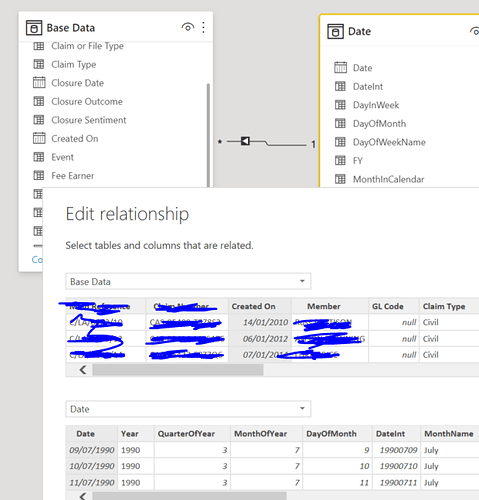
Task: Click the Base Data table title
Action: (71, 28)
